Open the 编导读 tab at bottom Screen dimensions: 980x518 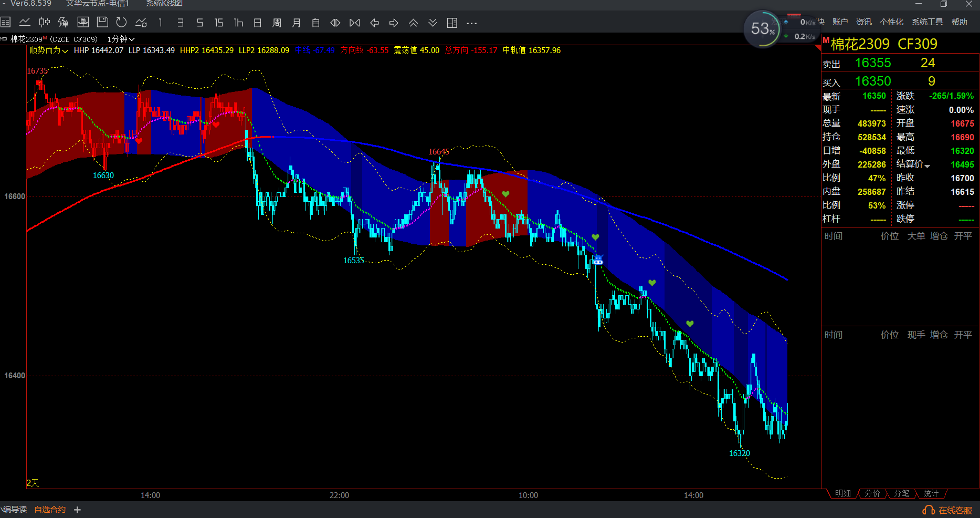(14, 510)
